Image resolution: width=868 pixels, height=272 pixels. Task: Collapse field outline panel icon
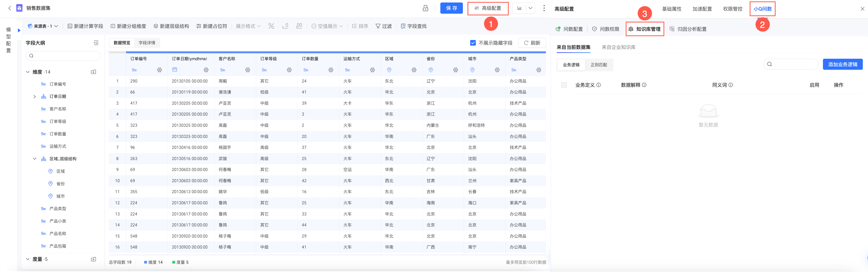point(96,43)
